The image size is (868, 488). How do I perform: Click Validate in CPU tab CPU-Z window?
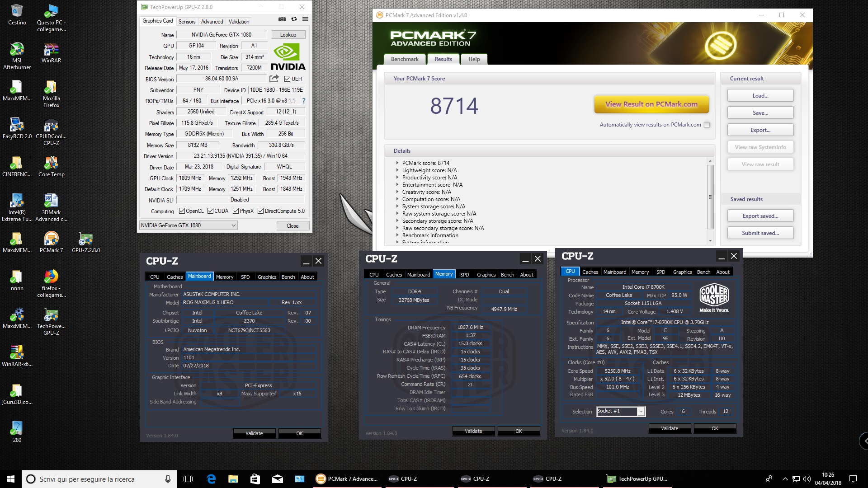(x=670, y=428)
